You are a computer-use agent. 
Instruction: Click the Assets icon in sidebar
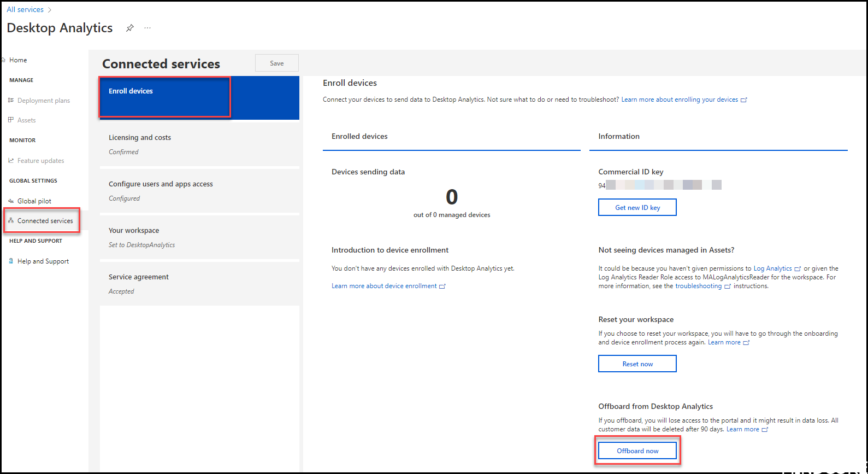[x=11, y=120]
